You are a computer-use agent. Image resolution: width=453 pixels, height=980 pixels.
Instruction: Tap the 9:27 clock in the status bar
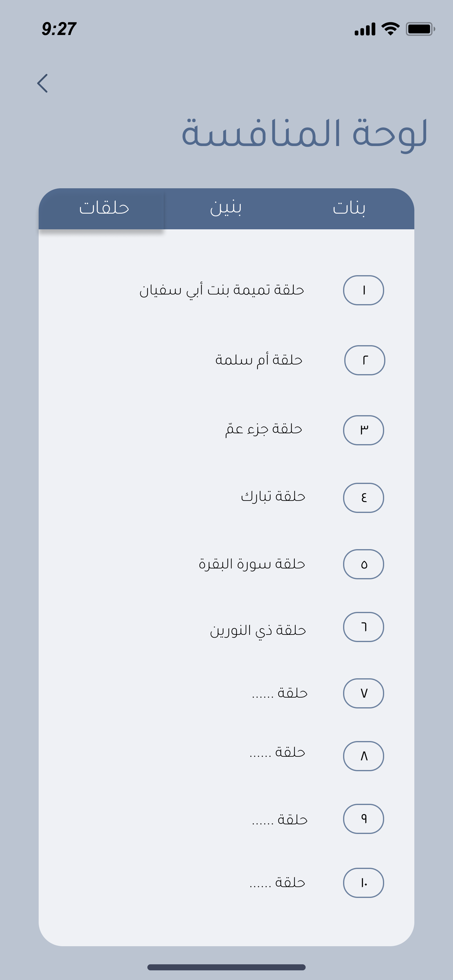(59, 29)
